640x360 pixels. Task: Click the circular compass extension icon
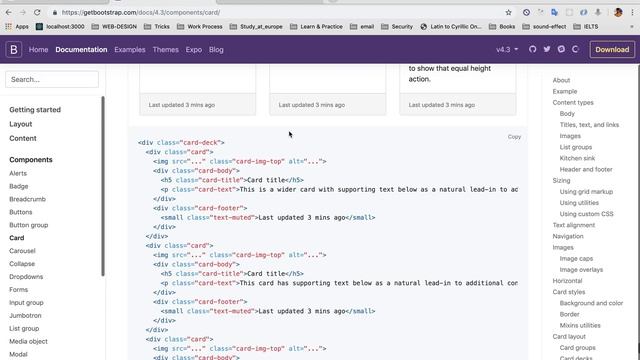click(x=526, y=13)
